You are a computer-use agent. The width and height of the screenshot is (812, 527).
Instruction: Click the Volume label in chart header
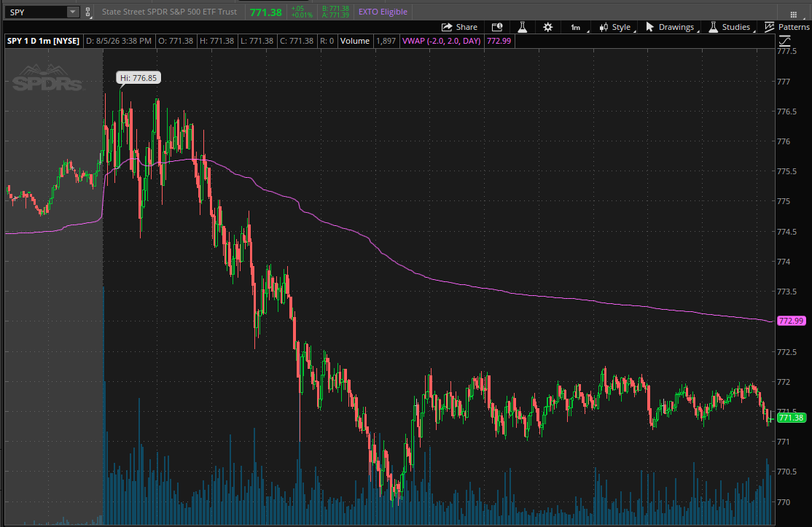coord(355,41)
